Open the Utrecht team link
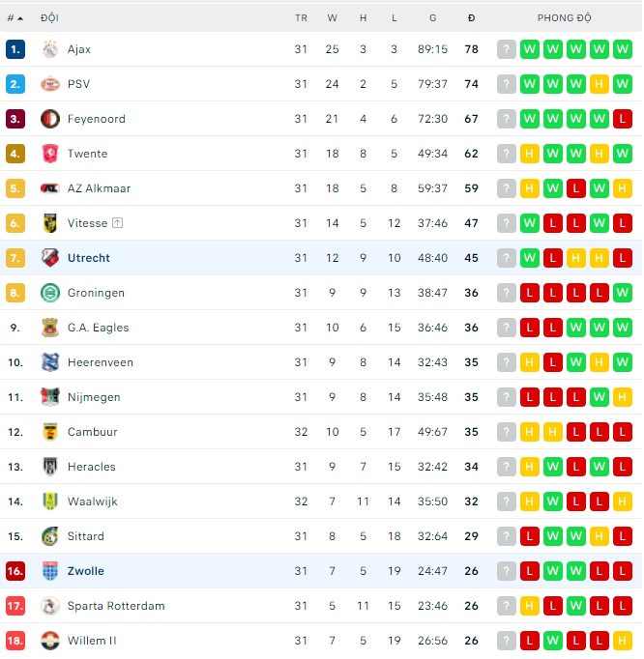644x659 pixels. pos(89,258)
